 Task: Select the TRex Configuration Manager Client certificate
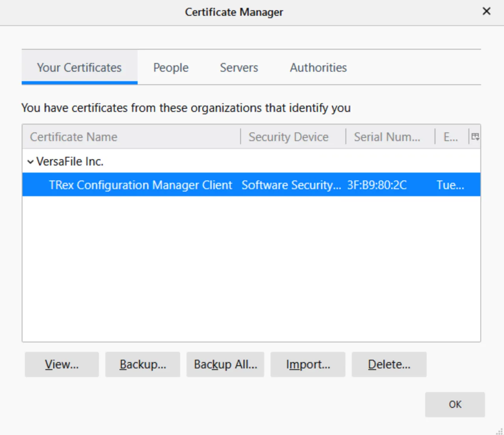(x=251, y=185)
